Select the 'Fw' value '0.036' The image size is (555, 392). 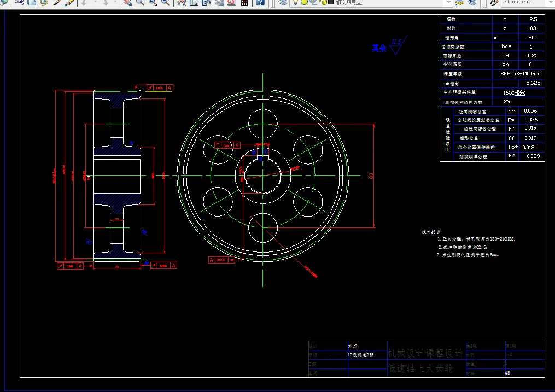point(531,120)
